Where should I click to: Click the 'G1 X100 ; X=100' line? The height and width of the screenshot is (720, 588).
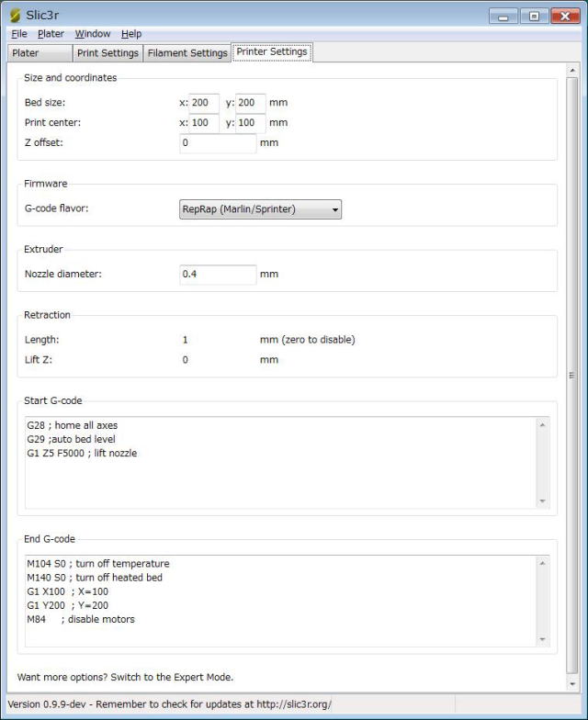coord(68,591)
